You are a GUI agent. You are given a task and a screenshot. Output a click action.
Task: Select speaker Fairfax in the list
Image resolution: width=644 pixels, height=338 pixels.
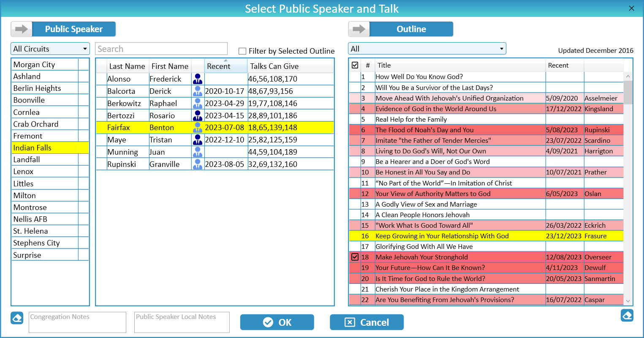click(x=215, y=128)
